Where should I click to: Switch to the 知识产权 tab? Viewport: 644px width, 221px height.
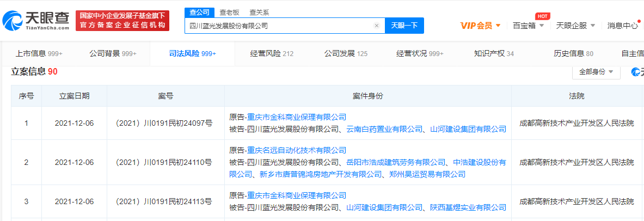pos(494,53)
